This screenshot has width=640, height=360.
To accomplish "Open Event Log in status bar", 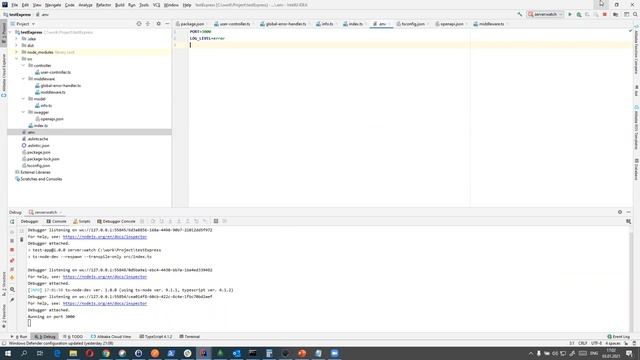I will point(619,337).
